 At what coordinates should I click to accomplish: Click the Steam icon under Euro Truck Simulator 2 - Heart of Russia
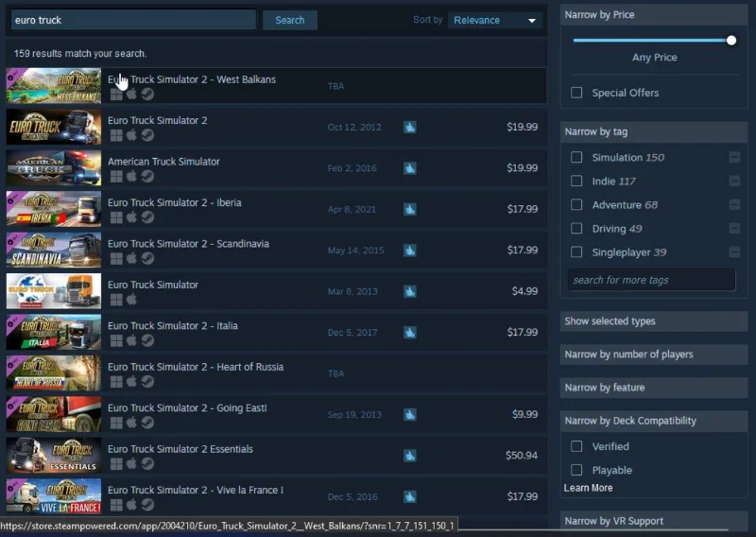point(147,382)
